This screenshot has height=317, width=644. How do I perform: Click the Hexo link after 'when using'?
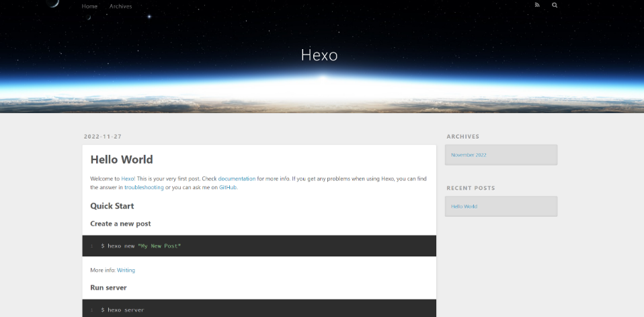tap(387, 179)
